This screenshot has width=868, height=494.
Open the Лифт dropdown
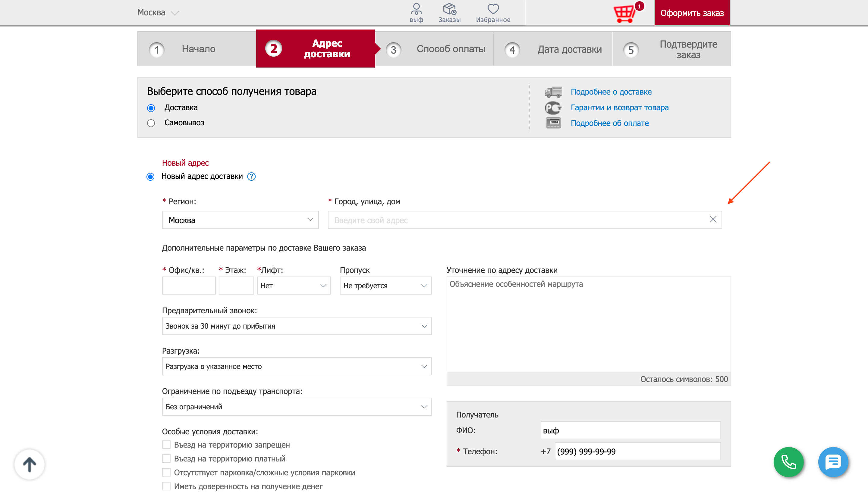click(294, 286)
